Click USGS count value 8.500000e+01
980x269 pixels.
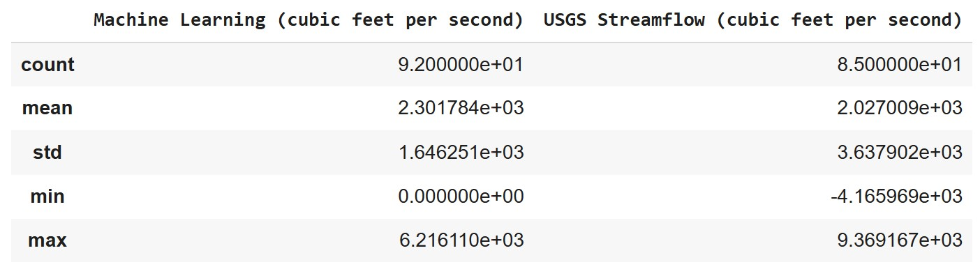[x=900, y=65]
